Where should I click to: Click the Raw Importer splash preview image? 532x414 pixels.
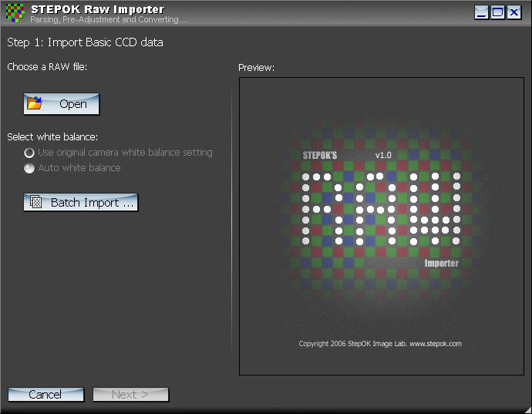click(x=382, y=227)
